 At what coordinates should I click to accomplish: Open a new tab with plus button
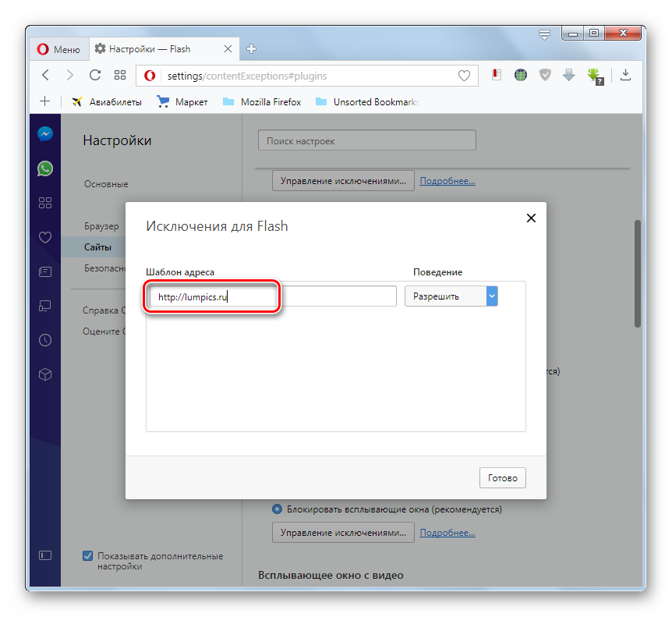pos(252,49)
